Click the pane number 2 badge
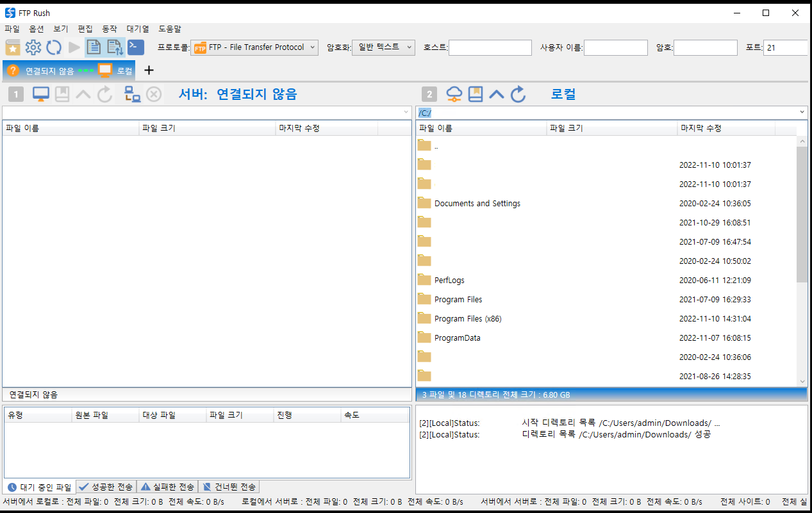The height and width of the screenshot is (513, 812). (x=429, y=95)
